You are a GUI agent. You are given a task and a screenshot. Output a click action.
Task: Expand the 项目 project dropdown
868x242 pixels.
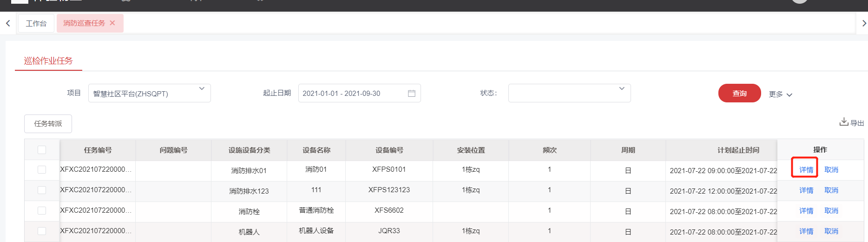[x=150, y=93]
